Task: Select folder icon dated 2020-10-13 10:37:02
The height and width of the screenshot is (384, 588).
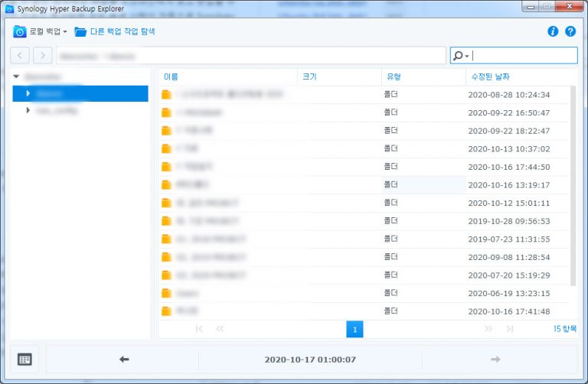Action: (166, 148)
